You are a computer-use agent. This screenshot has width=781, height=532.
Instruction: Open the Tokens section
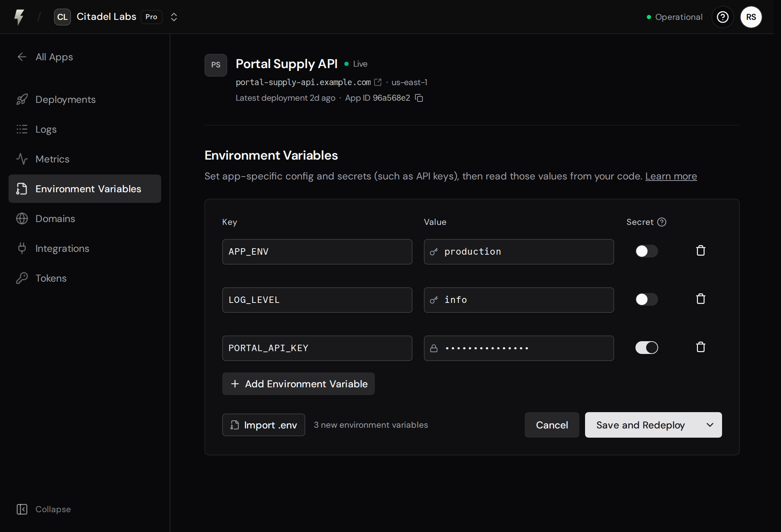85,278
